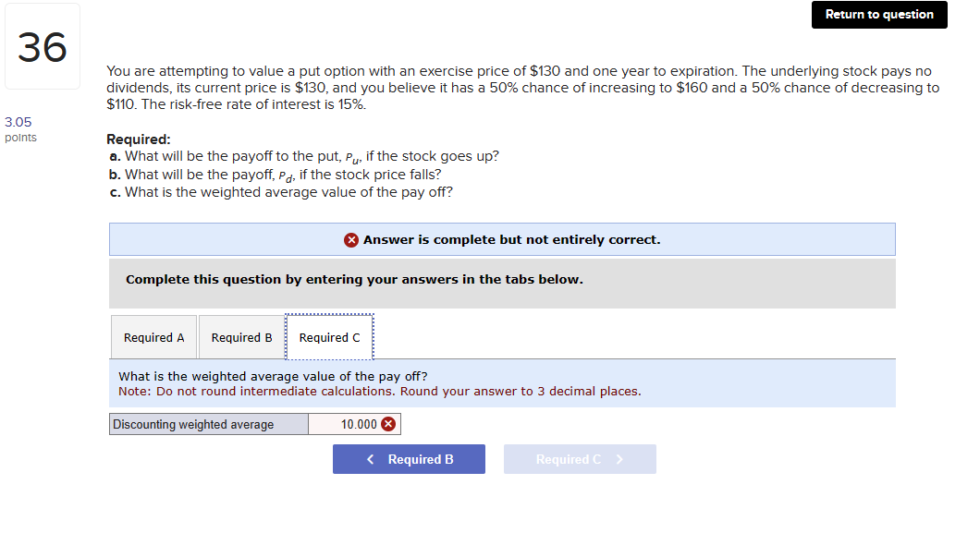Click the disabled Required C navigation button
The image size is (980, 533).
(580, 459)
